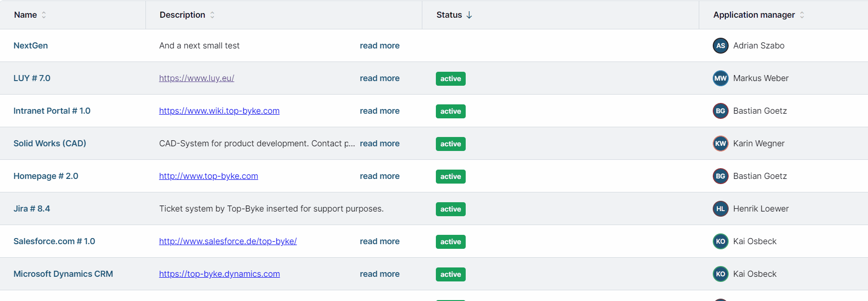Viewport: 868px width, 301px height.
Task: Expand read more for Microsoft Dynamics CRM
Action: [379, 274]
